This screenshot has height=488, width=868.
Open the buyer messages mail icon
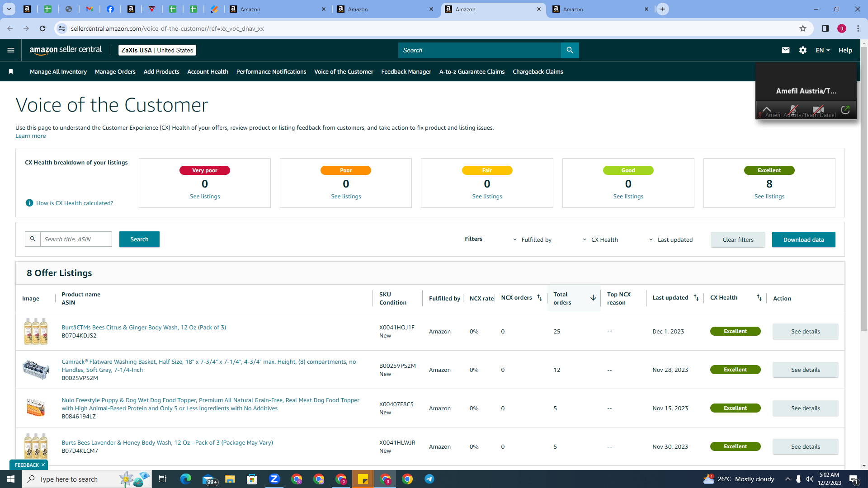[x=786, y=50]
